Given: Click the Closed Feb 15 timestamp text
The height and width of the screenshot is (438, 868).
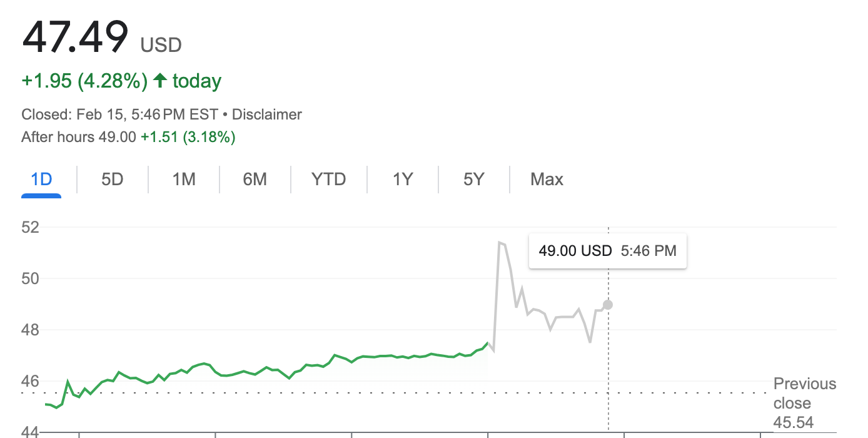Looking at the screenshot, I should click(x=119, y=115).
